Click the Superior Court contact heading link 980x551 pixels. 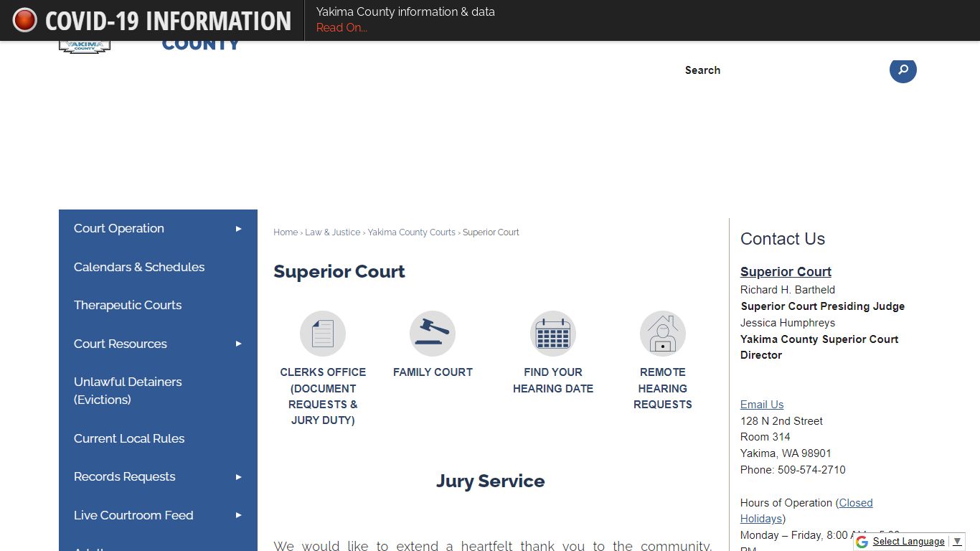[x=786, y=272]
